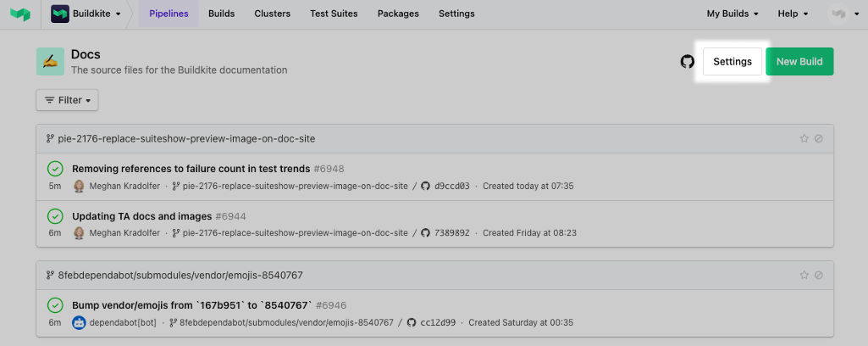Click 'Created today at 07:35' timestamp
The width and height of the screenshot is (868, 346).
tap(528, 186)
